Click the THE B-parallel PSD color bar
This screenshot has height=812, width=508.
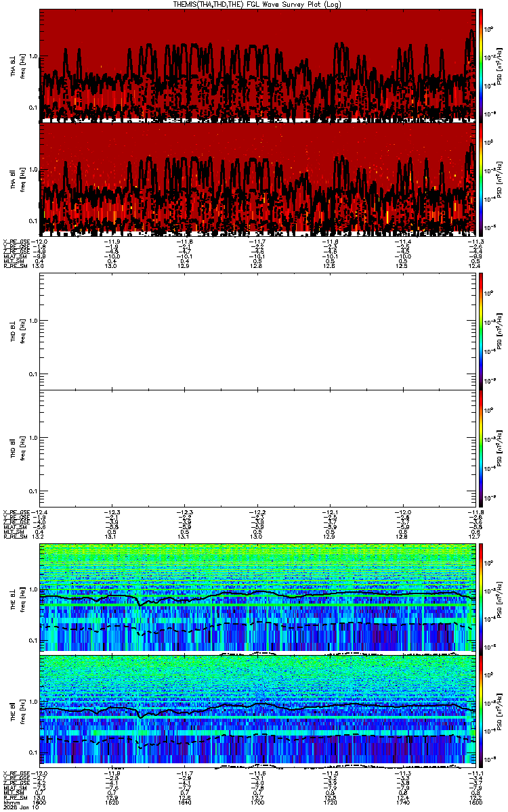[481, 711]
